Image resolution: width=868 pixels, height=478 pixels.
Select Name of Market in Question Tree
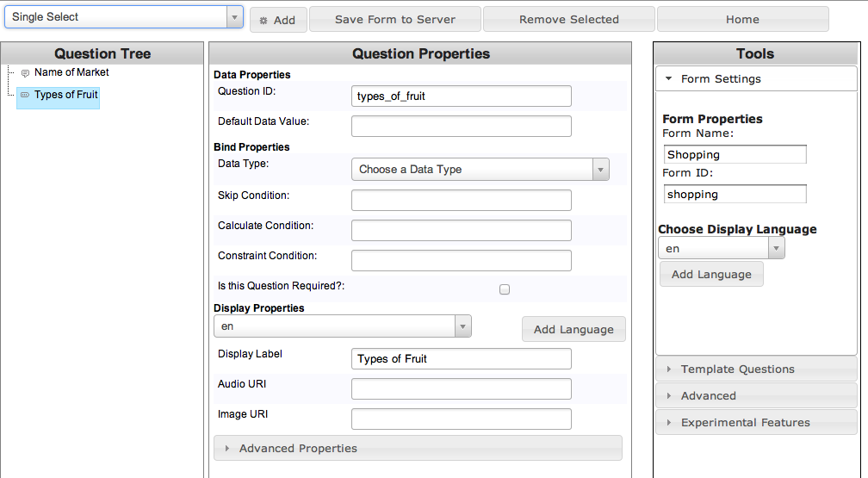(71, 72)
